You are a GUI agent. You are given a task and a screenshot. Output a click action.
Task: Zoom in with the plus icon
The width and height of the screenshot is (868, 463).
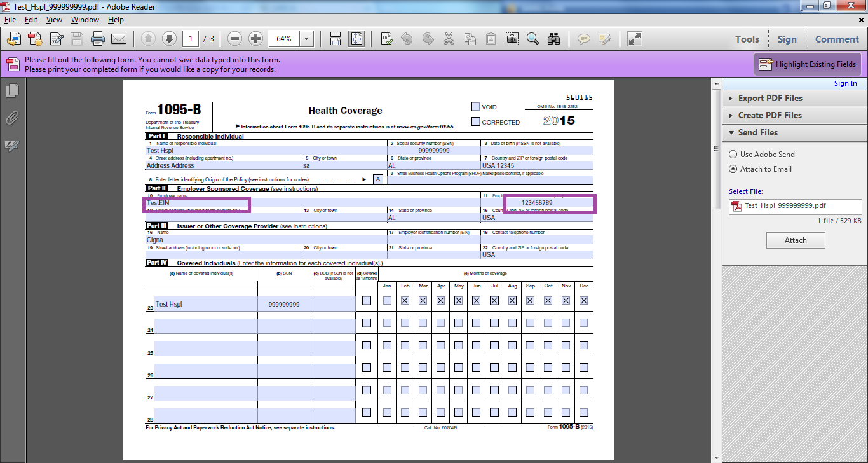(255, 39)
